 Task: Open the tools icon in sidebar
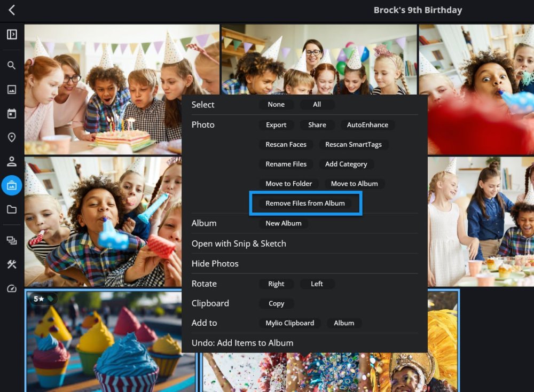point(12,264)
